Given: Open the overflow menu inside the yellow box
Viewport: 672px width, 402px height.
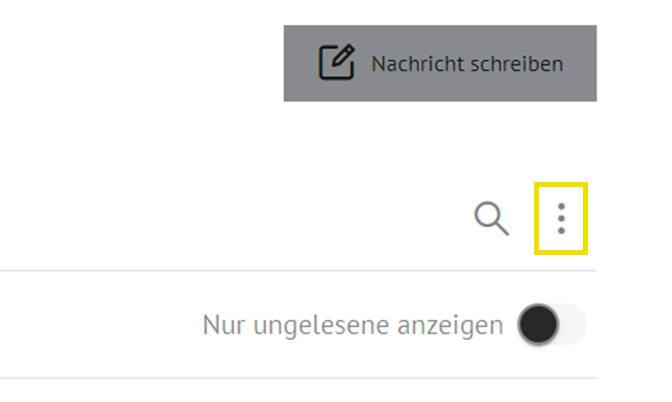Looking at the screenshot, I should (x=561, y=219).
